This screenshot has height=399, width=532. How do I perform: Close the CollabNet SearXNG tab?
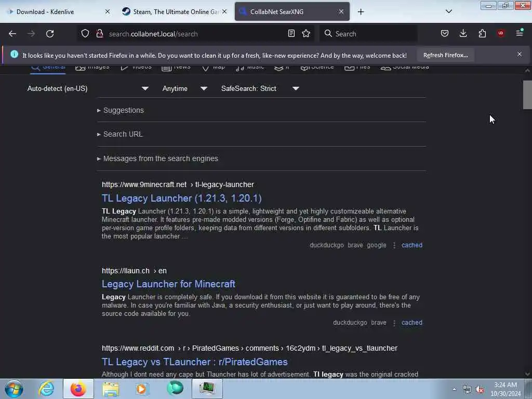tap(341, 11)
